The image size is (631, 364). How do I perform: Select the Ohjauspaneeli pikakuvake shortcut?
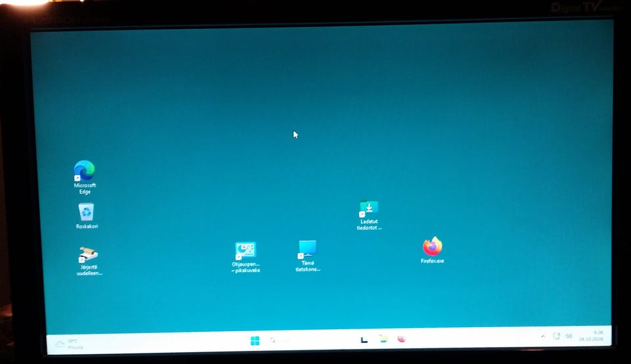pyautogui.click(x=245, y=258)
